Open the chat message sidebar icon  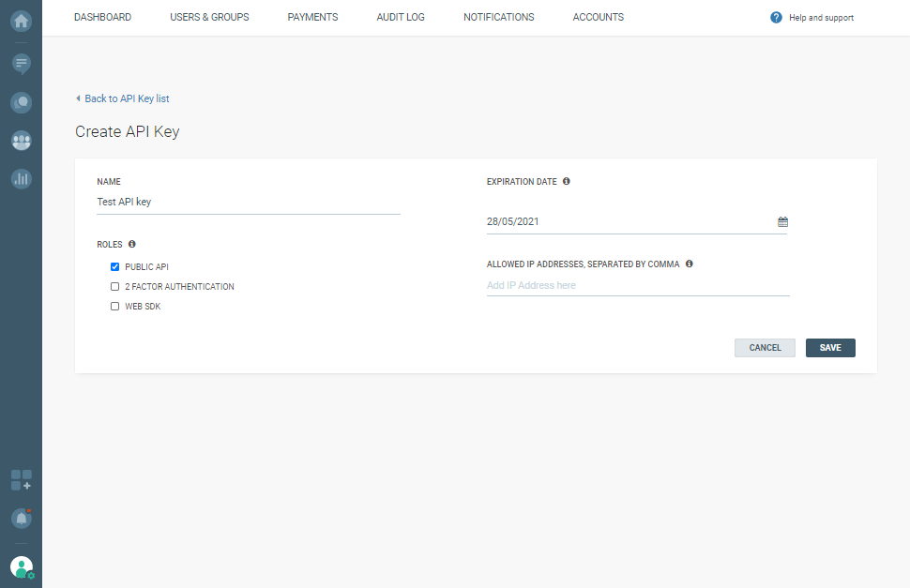(x=21, y=64)
